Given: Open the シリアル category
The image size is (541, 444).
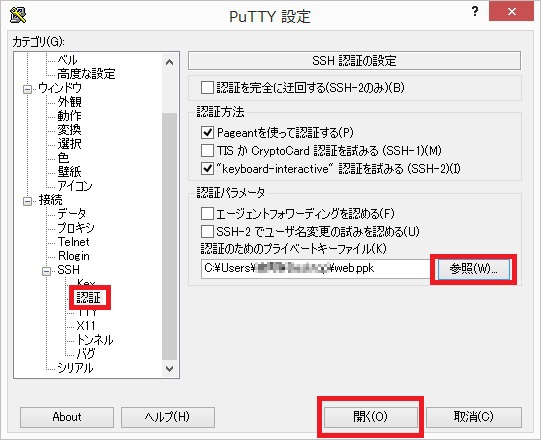Looking at the screenshot, I should tap(75, 368).
